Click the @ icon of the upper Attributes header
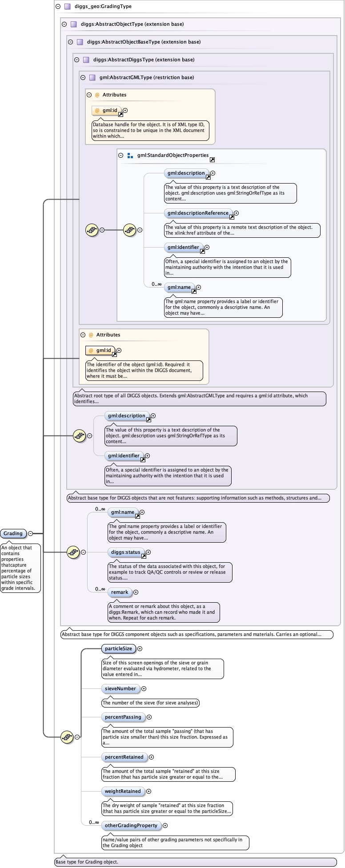The image size is (345, 868). (97, 95)
